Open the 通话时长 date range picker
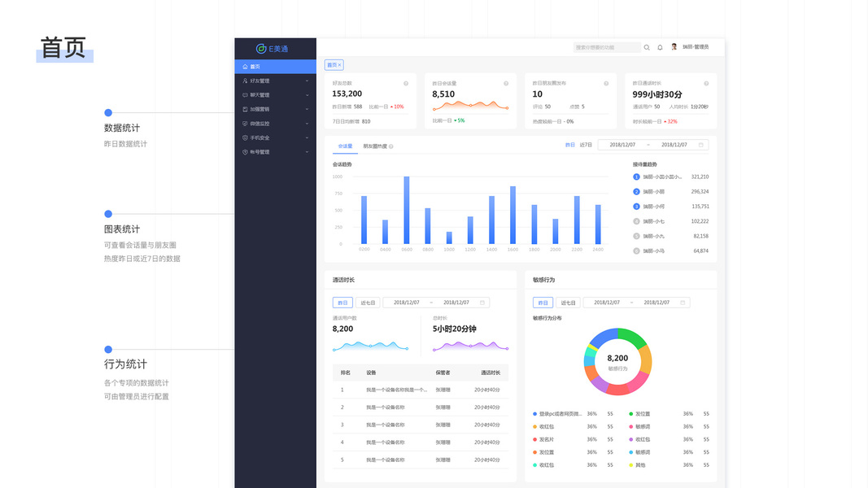The width and height of the screenshot is (868, 488). coord(436,303)
